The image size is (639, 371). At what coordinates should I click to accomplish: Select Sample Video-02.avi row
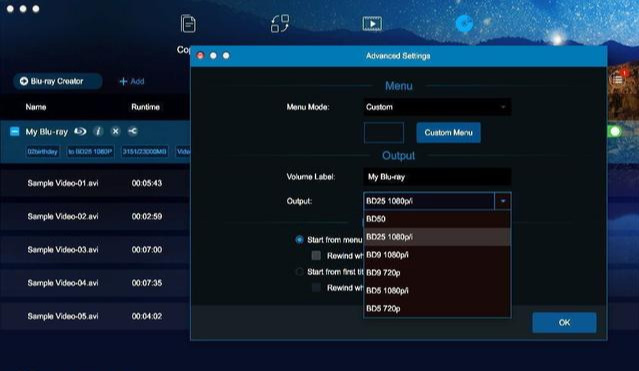95,216
